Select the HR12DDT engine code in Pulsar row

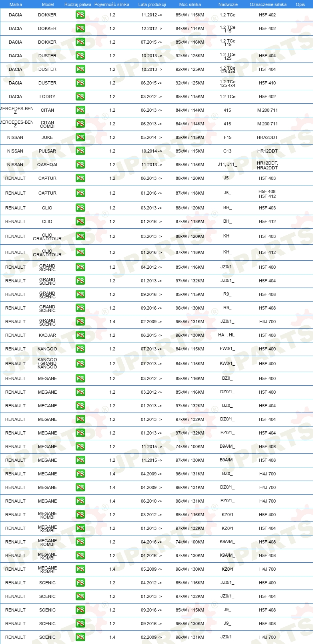[267, 151]
